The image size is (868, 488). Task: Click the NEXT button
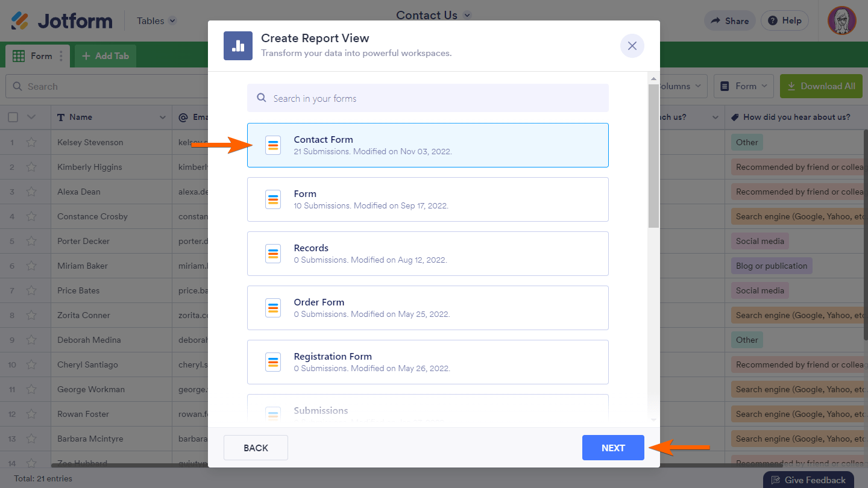point(613,448)
